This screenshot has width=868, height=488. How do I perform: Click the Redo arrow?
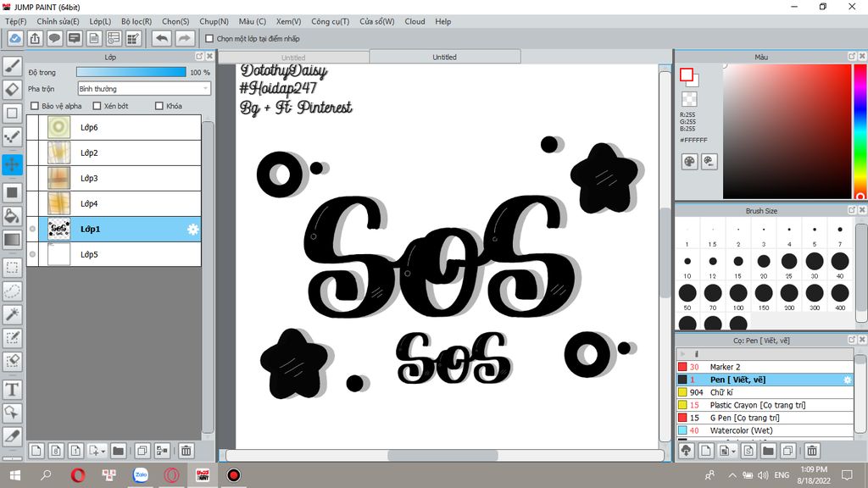[x=184, y=39]
